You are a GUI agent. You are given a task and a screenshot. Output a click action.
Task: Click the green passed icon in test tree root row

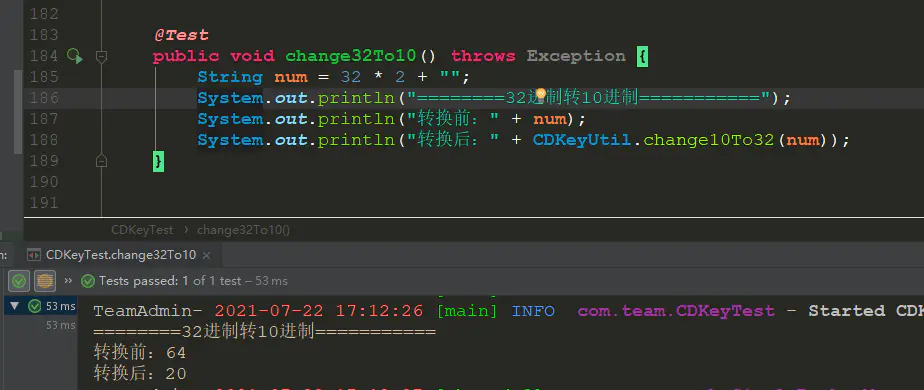coord(35,306)
